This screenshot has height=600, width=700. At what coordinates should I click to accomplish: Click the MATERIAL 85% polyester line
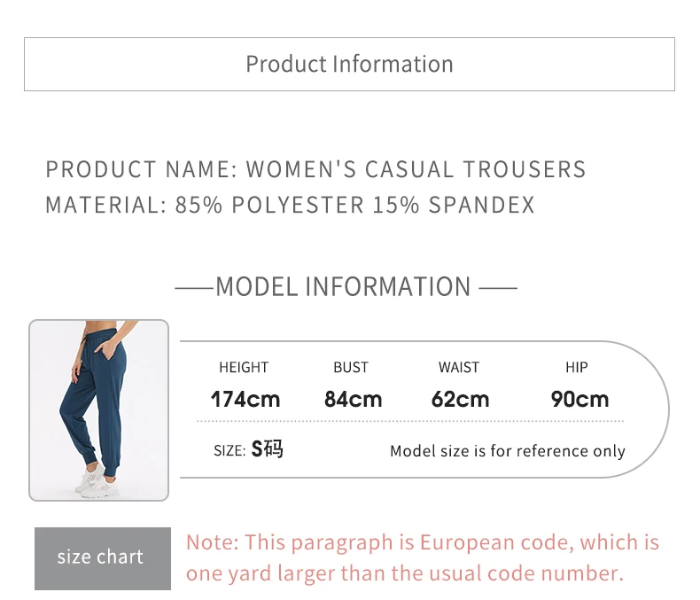coord(290,205)
